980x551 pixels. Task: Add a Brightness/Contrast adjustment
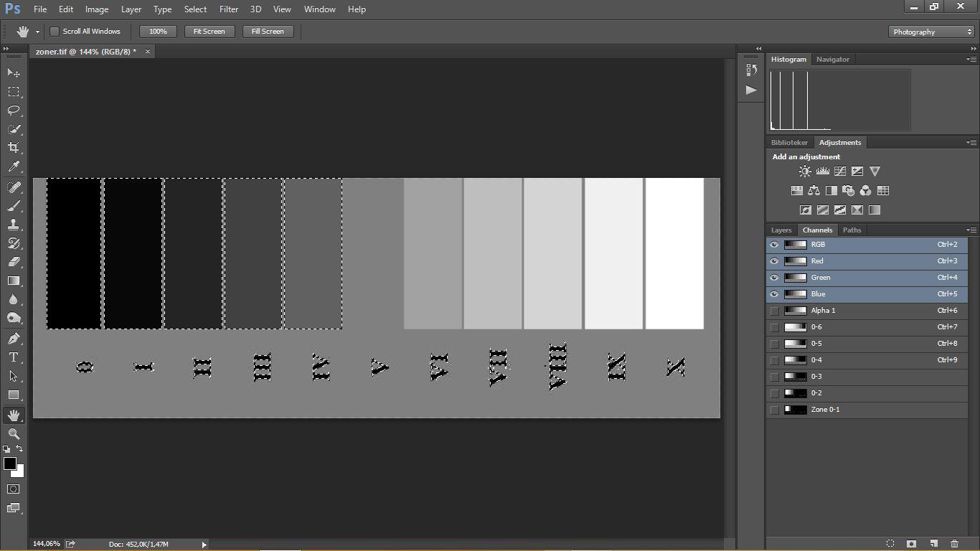[805, 171]
